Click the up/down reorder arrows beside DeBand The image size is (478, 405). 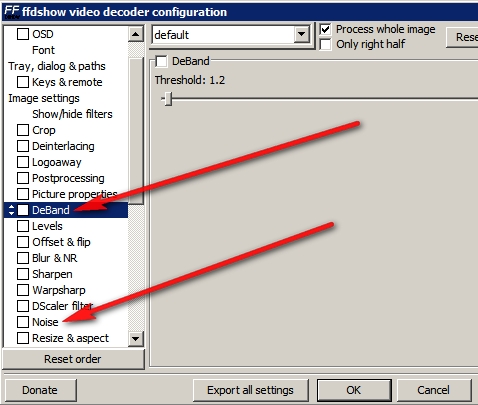tap(12, 210)
